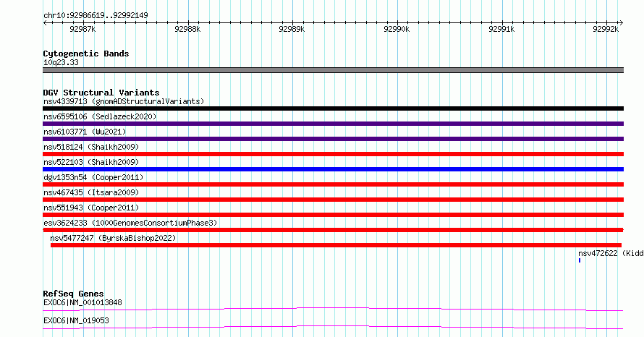Open the nsv522103 Shaikh2009 variant label
The width and height of the screenshot is (644, 337).
[91, 162]
